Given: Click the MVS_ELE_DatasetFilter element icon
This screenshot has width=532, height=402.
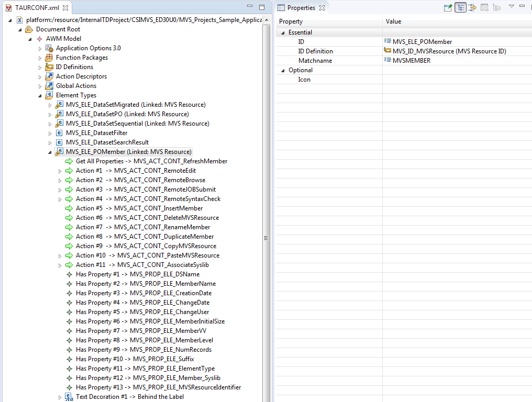Looking at the screenshot, I should pos(59,133).
